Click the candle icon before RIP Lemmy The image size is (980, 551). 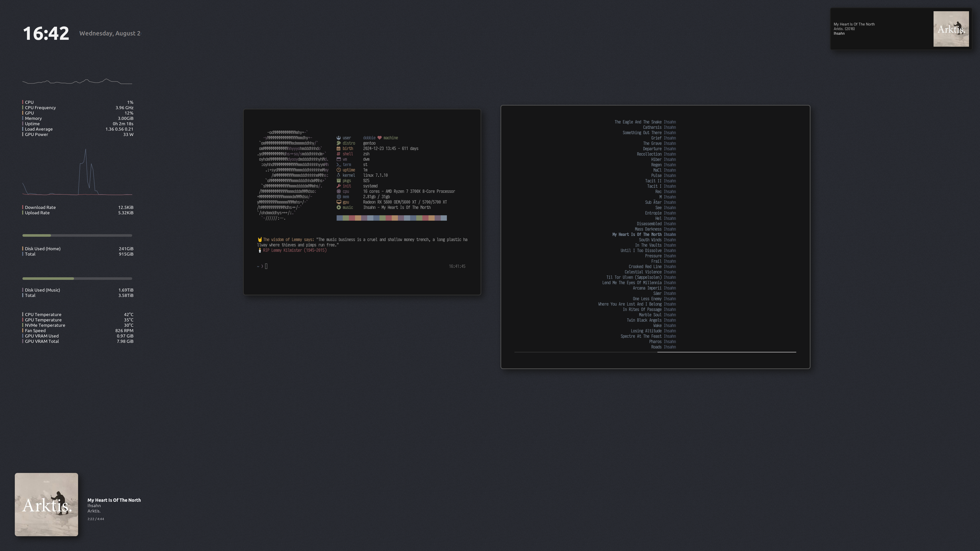pyautogui.click(x=260, y=250)
